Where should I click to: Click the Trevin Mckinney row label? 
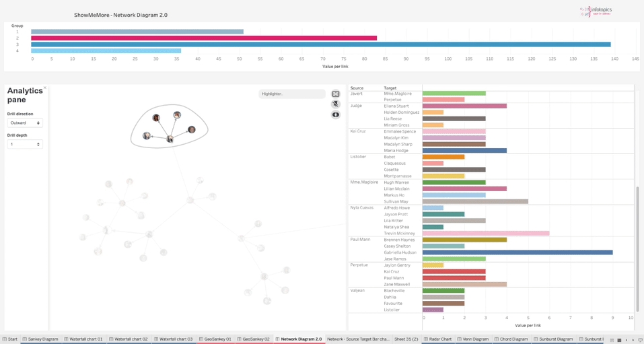pos(399,234)
